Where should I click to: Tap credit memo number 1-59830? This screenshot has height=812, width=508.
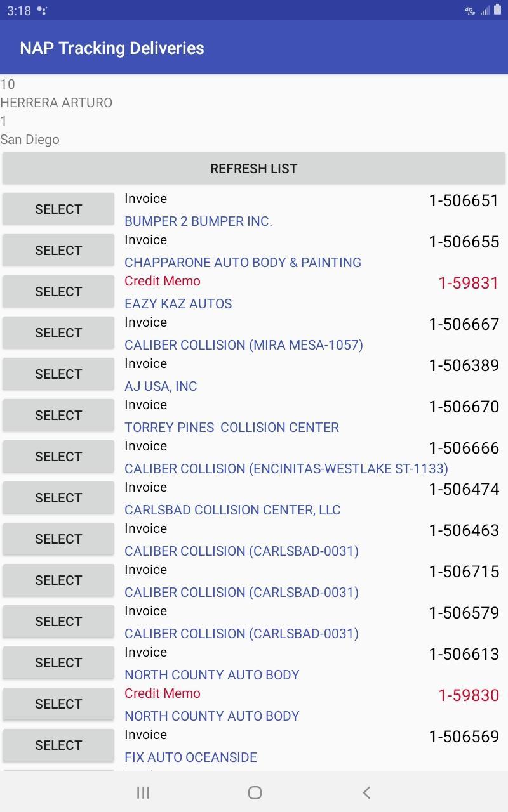[x=469, y=695]
